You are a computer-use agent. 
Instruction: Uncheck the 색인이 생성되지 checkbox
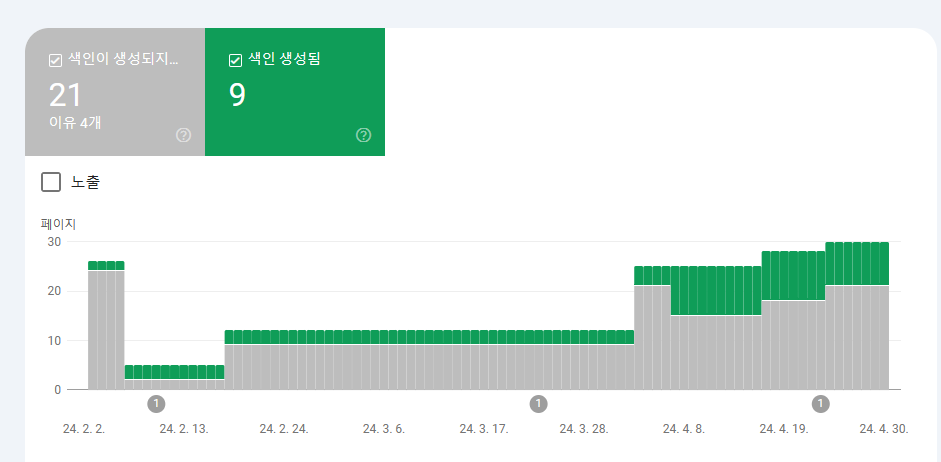click(x=55, y=61)
